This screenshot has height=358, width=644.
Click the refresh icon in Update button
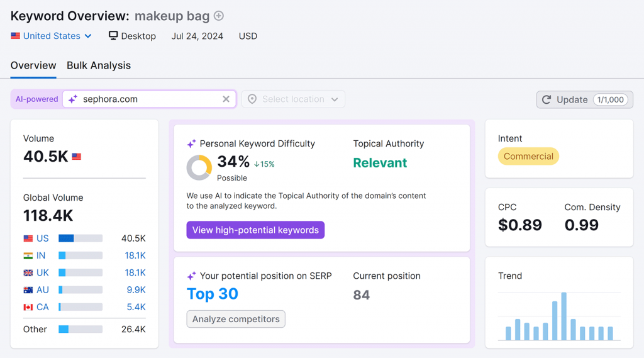(547, 99)
